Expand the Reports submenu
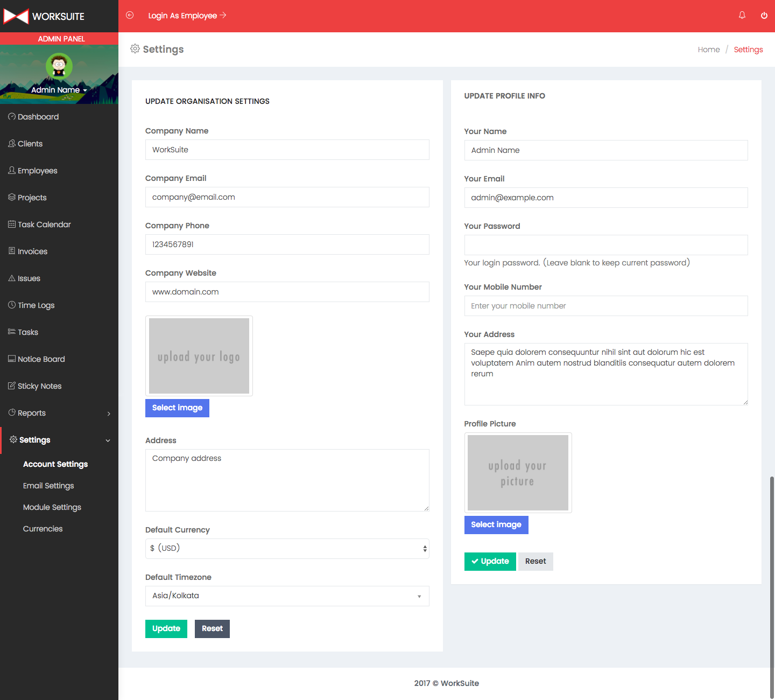 coord(59,413)
